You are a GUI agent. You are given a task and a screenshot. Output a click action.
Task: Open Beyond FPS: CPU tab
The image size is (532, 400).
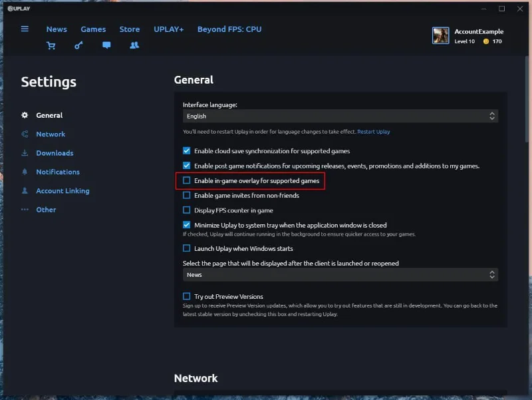(229, 29)
